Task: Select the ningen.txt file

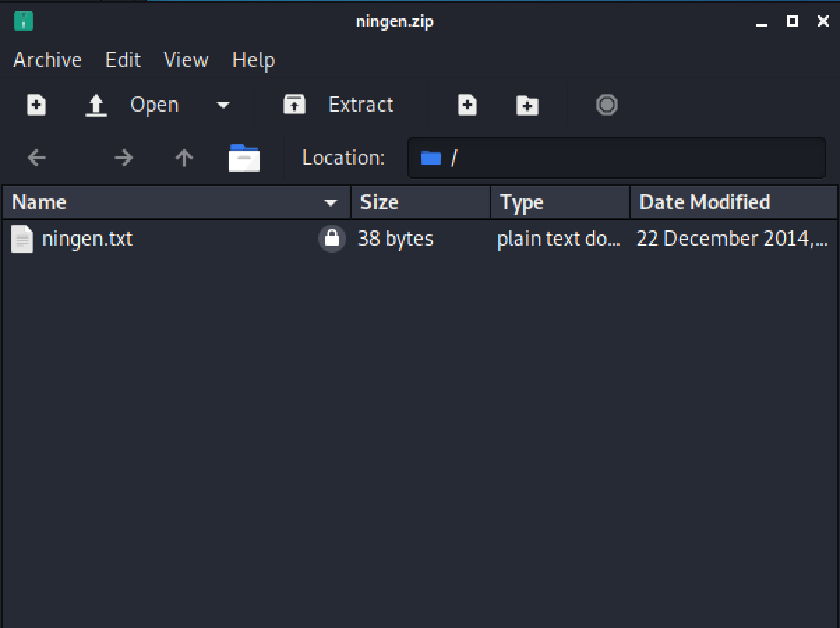Action: [87, 238]
